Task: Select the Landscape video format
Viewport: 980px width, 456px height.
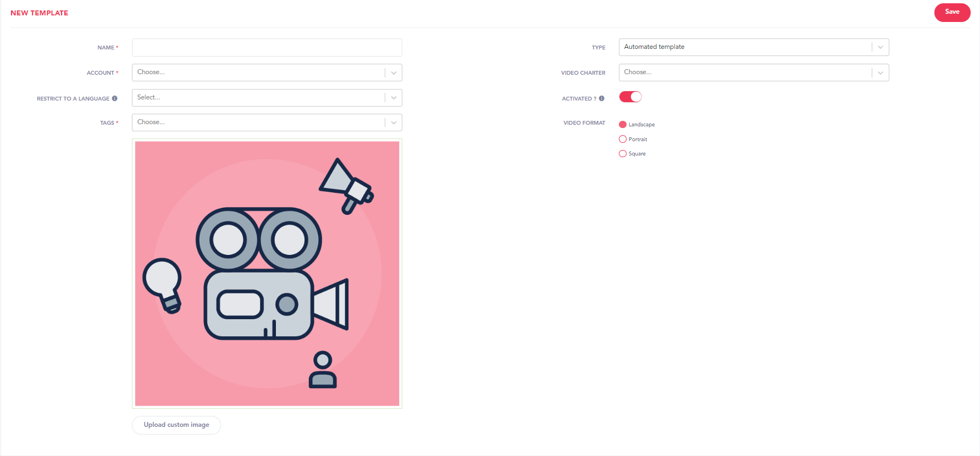Action: click(623, 125)
